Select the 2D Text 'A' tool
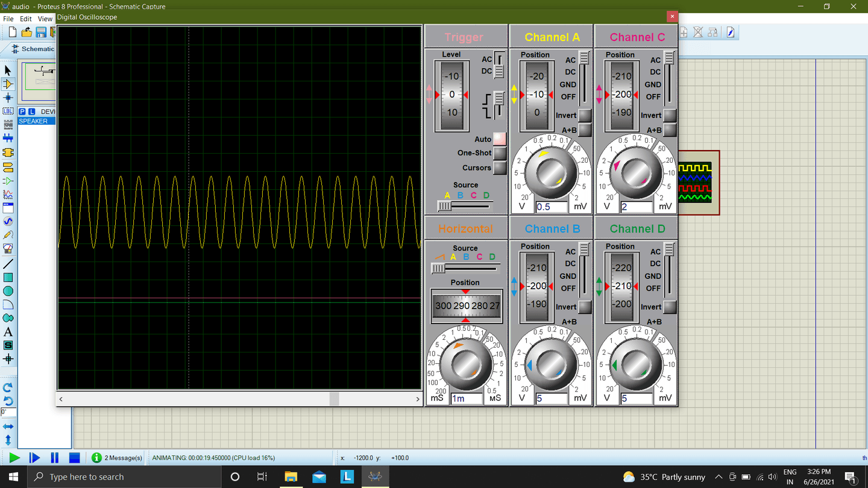This screenshot has width=868, height=488. [x=8, y=332]
